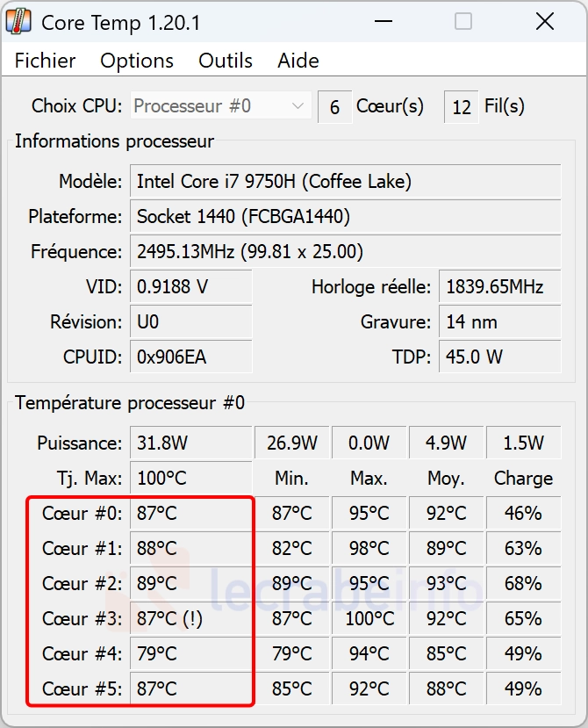Click the dropdown chevron beside Processeur #0
Viewport: 588px width, 728px height.
[x=298, y=106]
